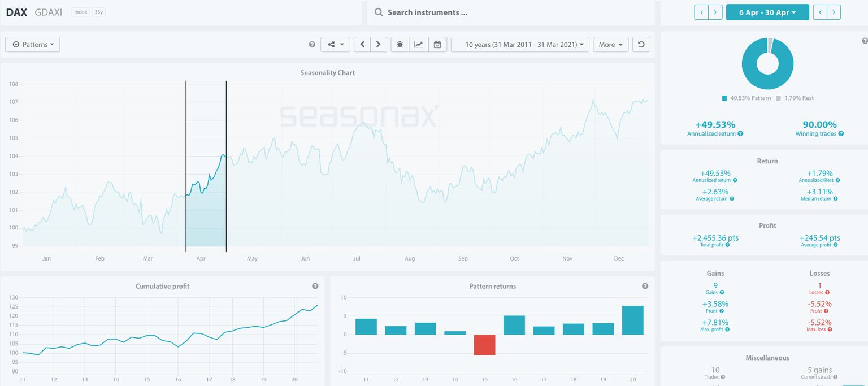Open the More dropdown
The width and height of the screenshot is (868, 386).
click(x=611, y=44)
